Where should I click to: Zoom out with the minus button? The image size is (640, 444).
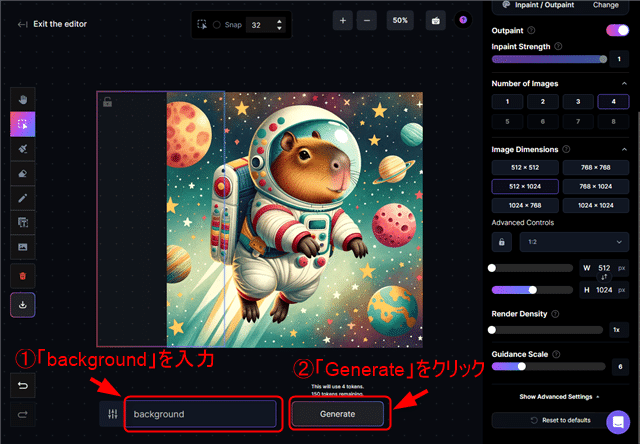coord(367,20)
